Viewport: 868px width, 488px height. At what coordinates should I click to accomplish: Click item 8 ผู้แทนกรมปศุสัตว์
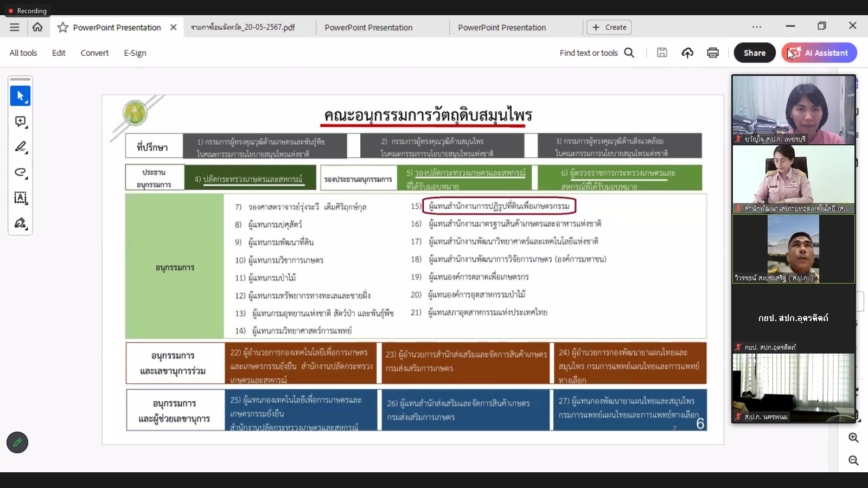[275, 224]
